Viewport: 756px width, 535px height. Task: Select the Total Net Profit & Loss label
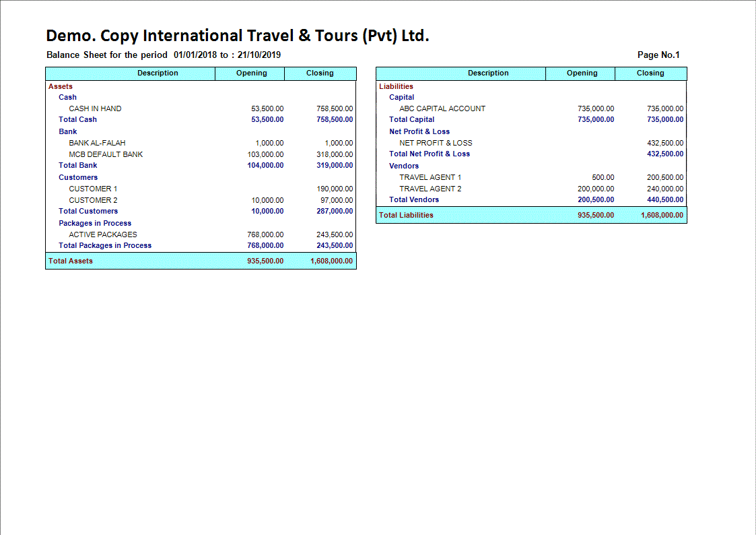pyautogui.click(x=429, y=154)
